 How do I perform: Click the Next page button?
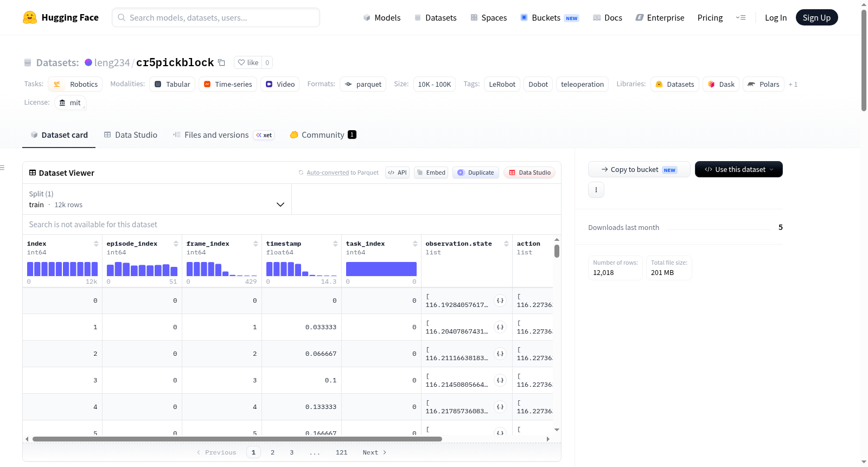pyautogui.click(x=374, y=452)
